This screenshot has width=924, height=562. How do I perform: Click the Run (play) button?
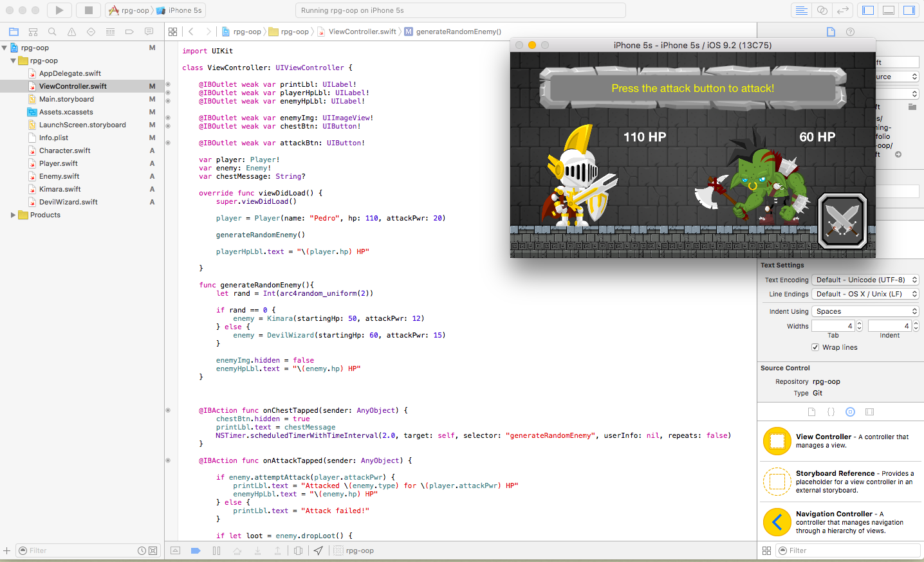(59, 10)
